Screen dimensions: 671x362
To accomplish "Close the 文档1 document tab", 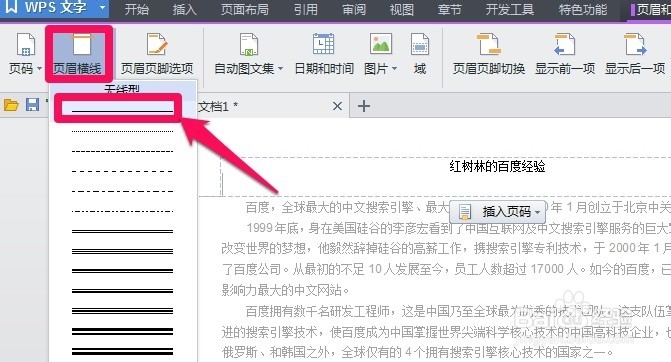I will (x=337, y=106).
